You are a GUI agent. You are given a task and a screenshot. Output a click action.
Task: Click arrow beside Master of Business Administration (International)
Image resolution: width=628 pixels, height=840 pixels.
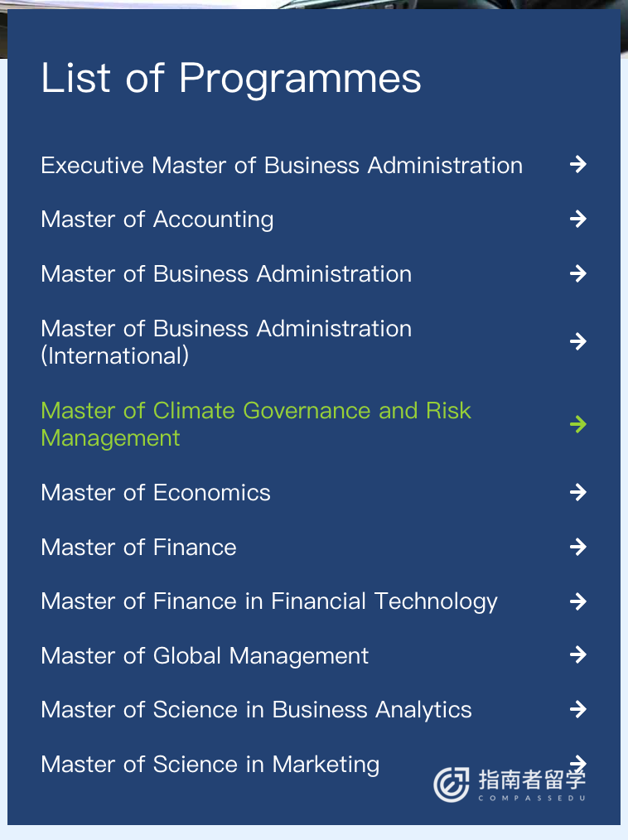coord(578,341)
